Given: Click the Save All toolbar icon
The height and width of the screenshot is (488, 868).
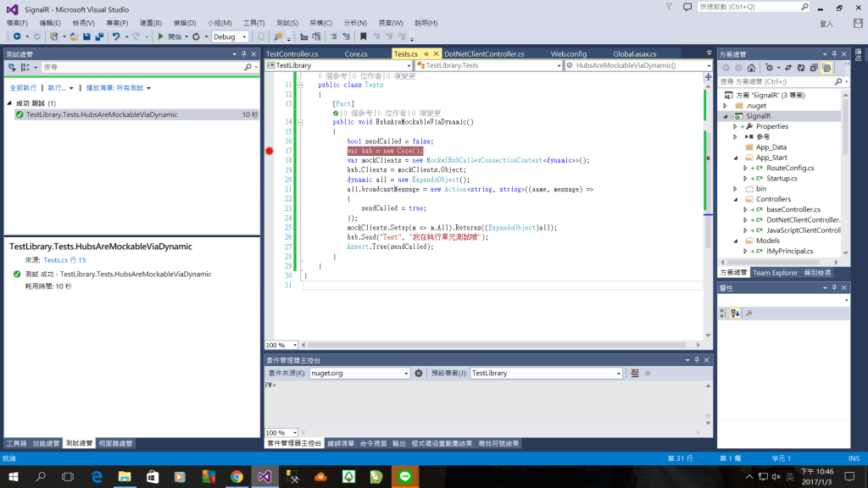Looking at the screenshot, I should pyautogui.click(x=99, y=36).
